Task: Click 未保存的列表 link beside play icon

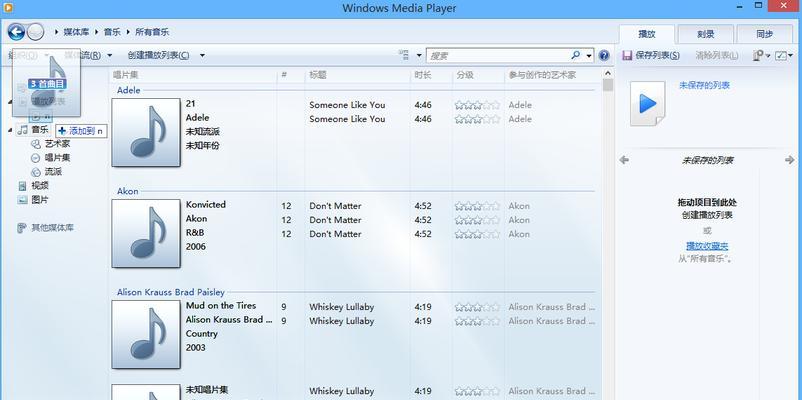Action: (x=704, y=85)
